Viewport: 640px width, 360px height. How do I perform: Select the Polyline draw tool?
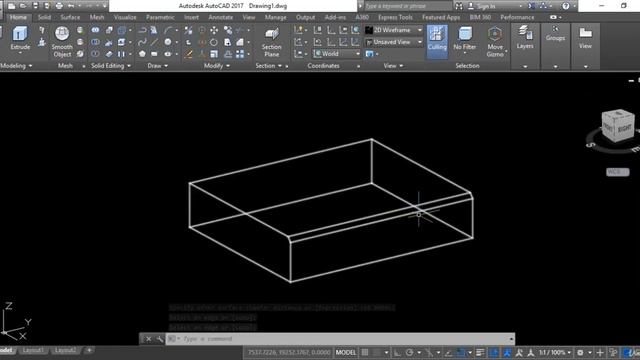[x=142, y=30]
